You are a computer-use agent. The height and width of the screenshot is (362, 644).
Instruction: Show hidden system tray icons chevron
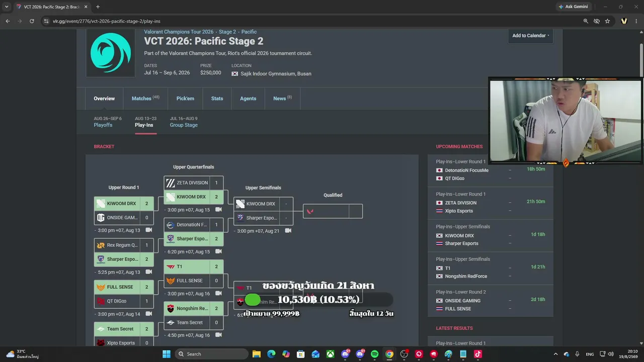coord(555,354)
